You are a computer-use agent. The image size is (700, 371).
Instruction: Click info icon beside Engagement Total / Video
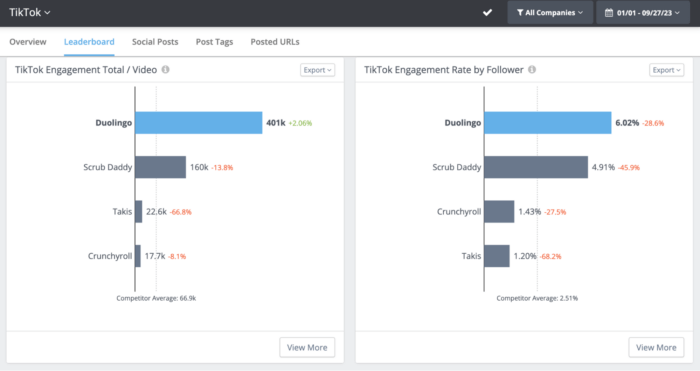click(166, 70)
